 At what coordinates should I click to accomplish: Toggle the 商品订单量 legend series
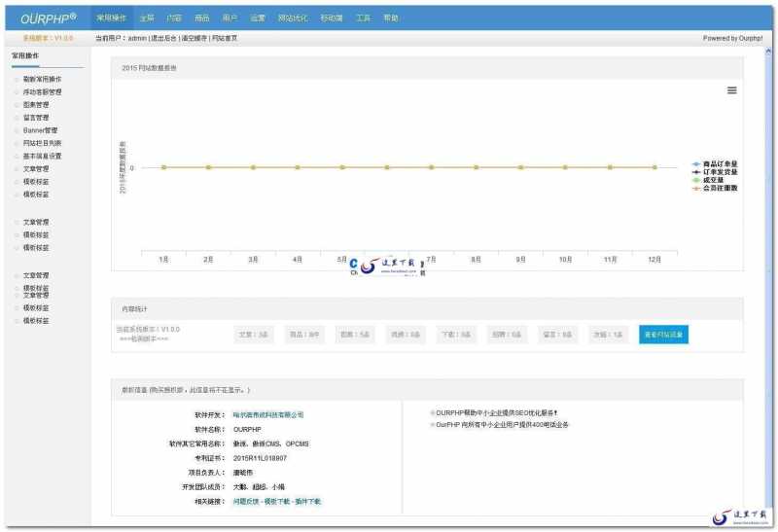coord(715,163)
